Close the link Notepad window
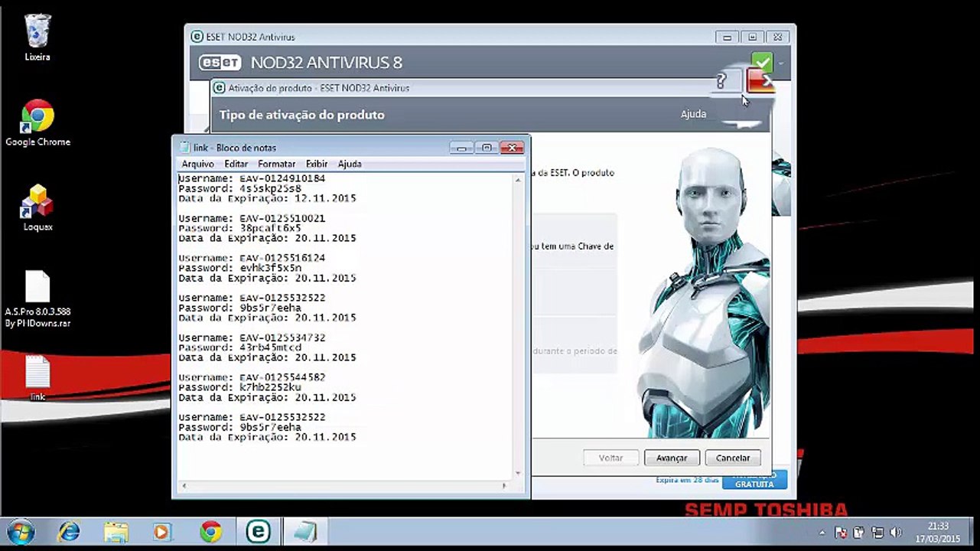Screen dimensions: 980x551 pos(512,148)
